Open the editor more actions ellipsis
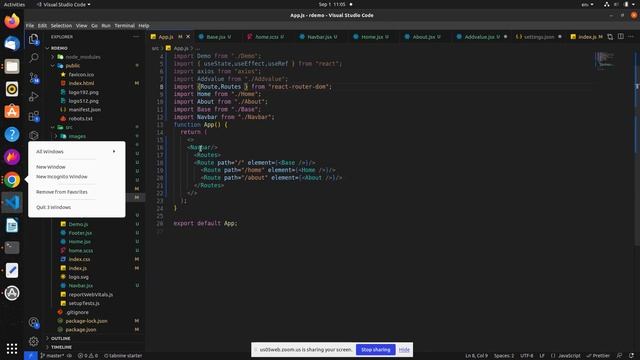Screen dimensions: 640x360 (631, 37)
